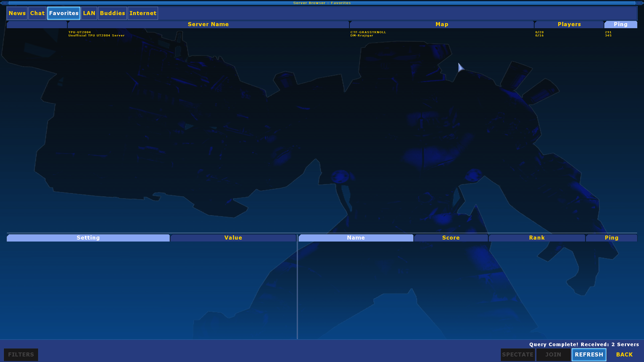Click the 345 ping value
The width and height of the screenshot is (644, 362).
pyautogui.click(x=608, y=35)
